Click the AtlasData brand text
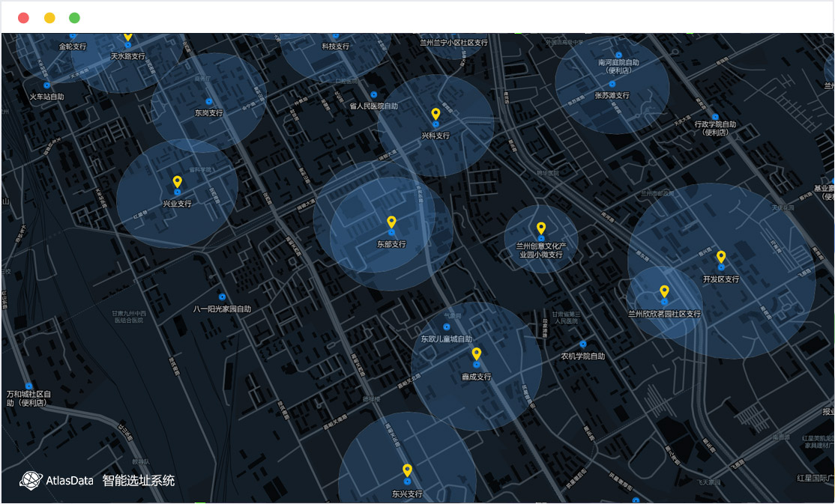 click(70, 481)
